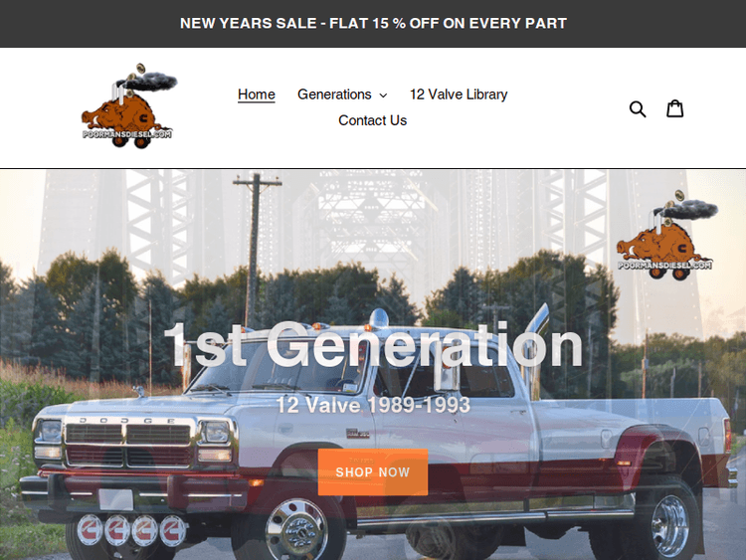This screenshot has width=746, height=560.
Task: Click the red Cummins fog light covers
Action: coord(131,530)
